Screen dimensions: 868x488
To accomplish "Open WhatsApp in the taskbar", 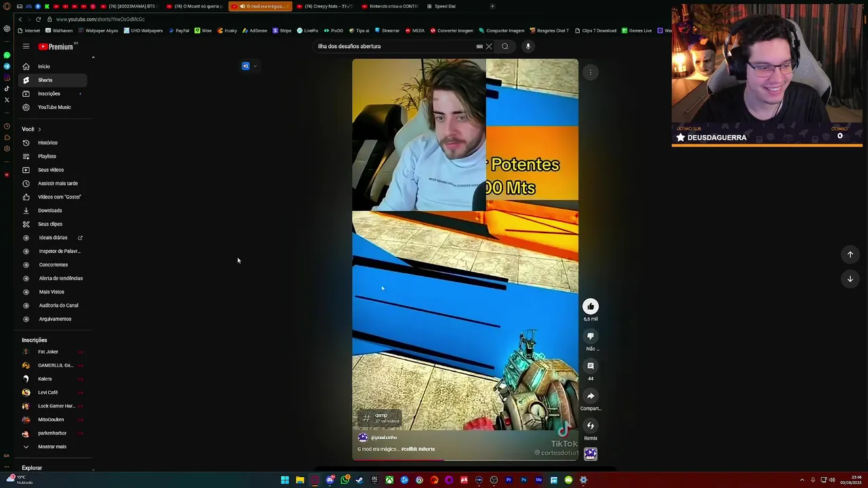I will click(344, 480).
